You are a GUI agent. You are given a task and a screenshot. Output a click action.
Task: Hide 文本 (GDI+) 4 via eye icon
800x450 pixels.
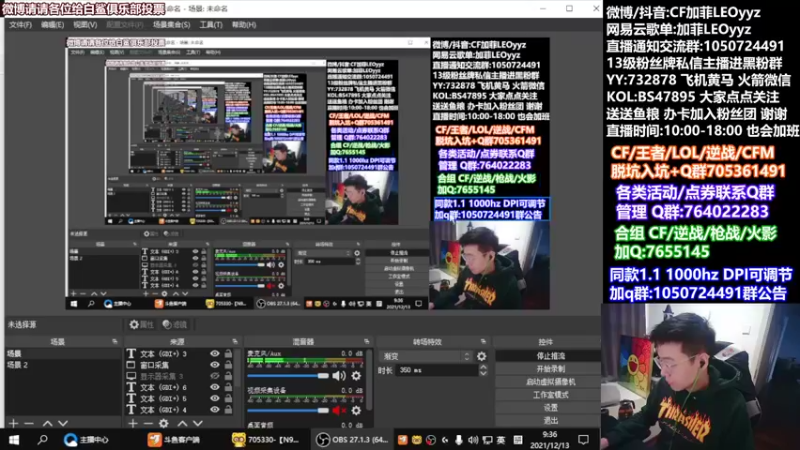pyautogui.click(x=215, y=410)
